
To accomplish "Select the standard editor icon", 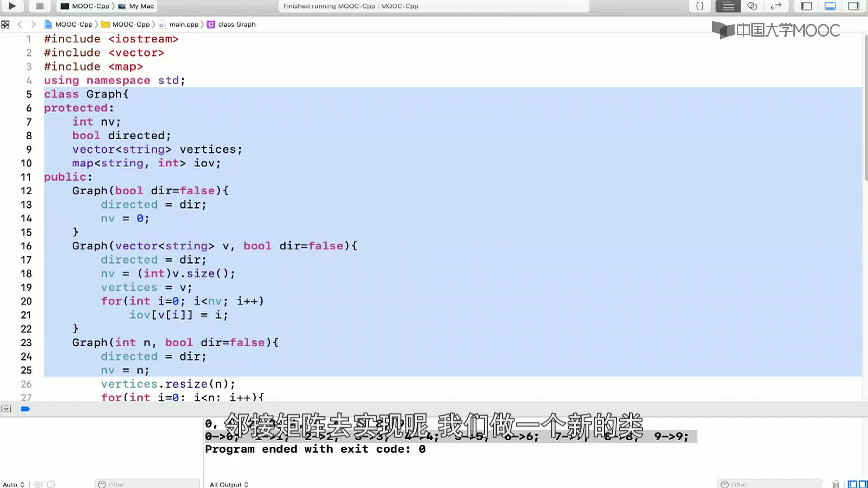I will tap(728, 6).
